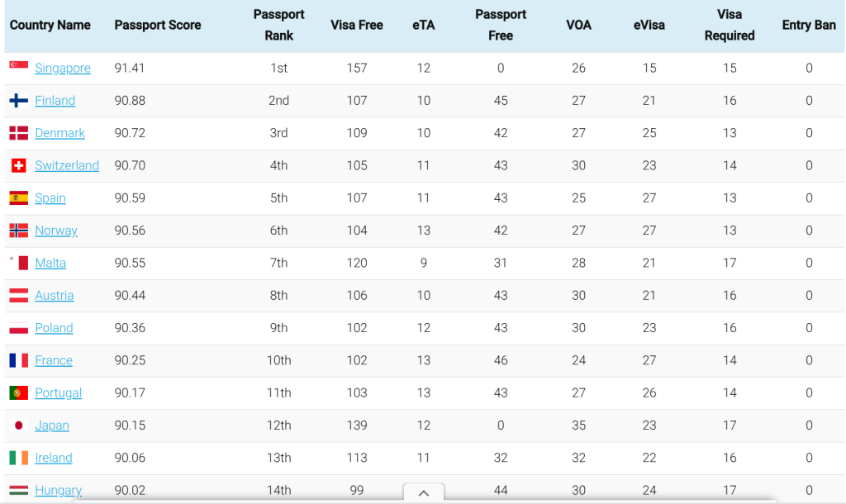
Task: Open the Poland country link
Action: click(x=54, y=327)
